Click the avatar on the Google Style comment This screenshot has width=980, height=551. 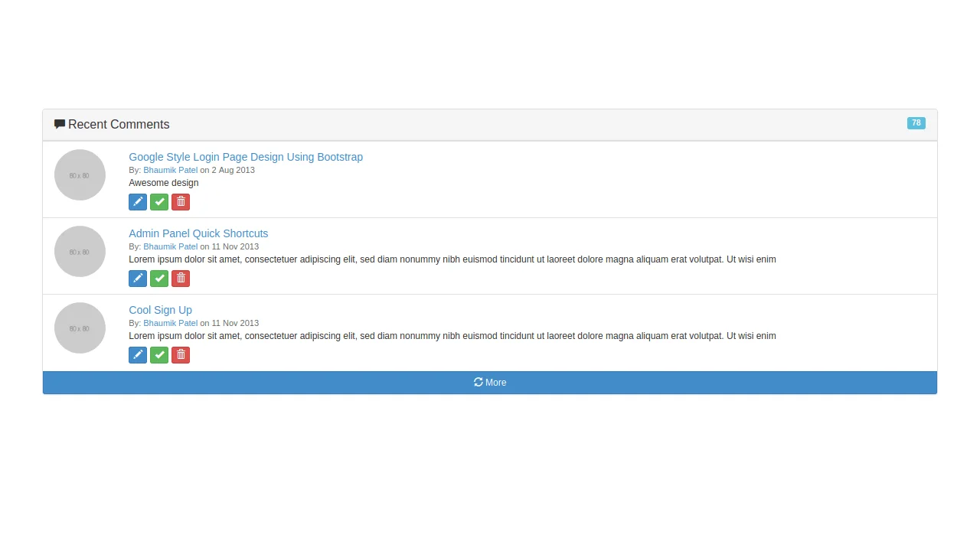tap(80, 174)
